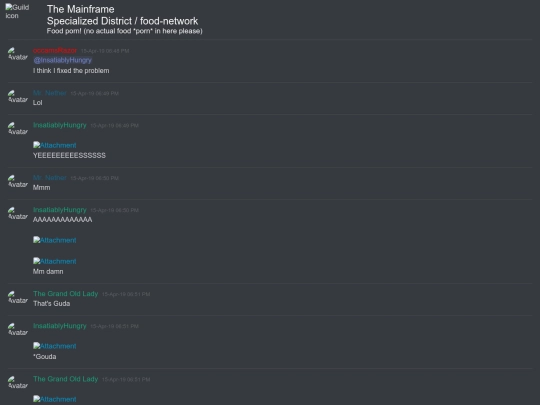540x405 pixels.
Task: Click The Grand Old Lady name above 'That's Guda'
Action: coord(65,294)
